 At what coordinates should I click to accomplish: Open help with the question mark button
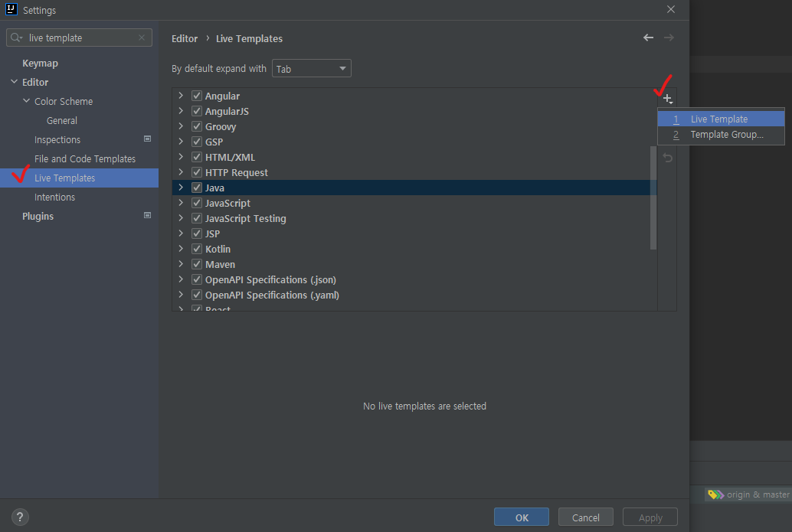20,517
